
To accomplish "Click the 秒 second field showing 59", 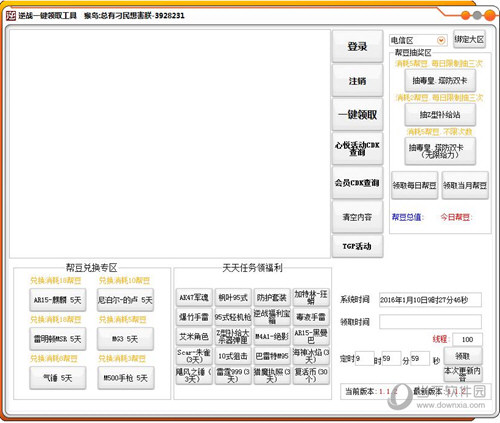I will tap(420, 359).
